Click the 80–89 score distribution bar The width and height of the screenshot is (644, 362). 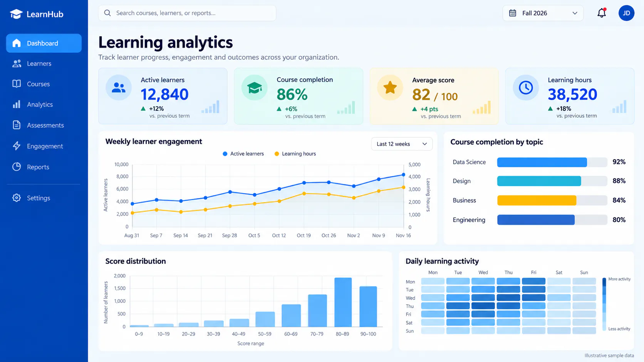pos(343,302)
